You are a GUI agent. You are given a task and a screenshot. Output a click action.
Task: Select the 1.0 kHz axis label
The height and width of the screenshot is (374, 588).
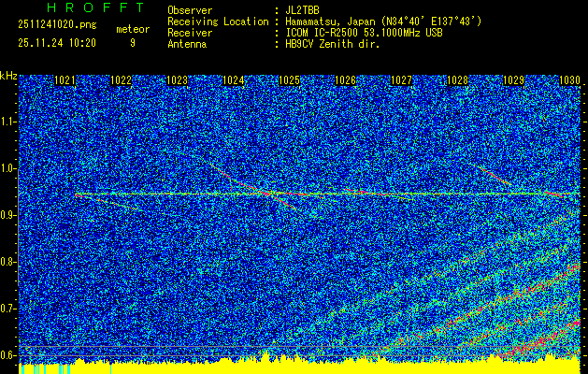(8, 168)
